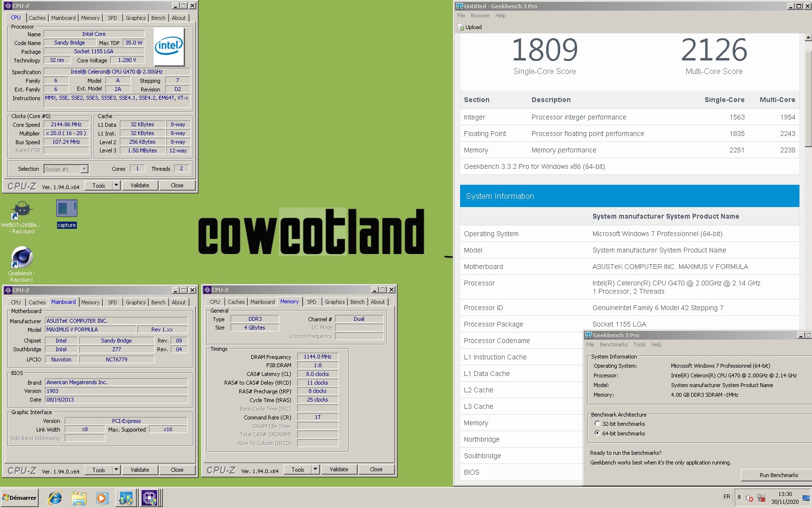Open Help menu in Untitled Geekbench window
This screenshot has width=812, height=508.
point(500,15)
